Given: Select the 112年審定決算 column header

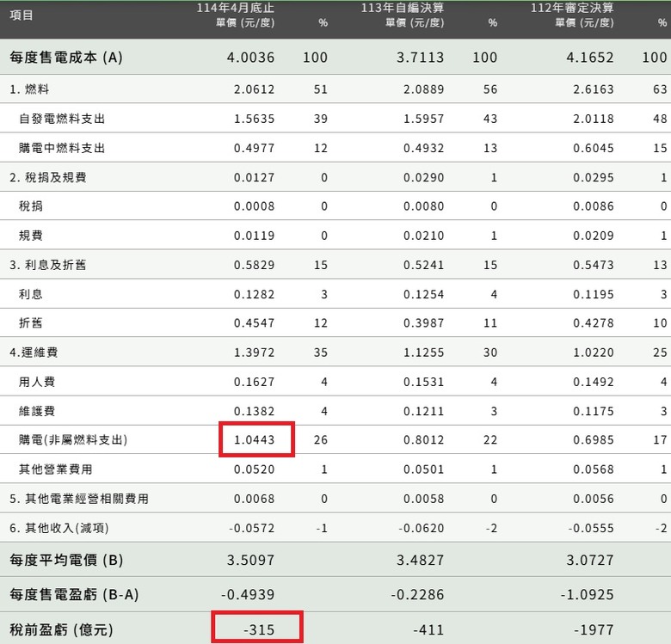Looking at the screenshot, I should pyautogui.click(x=572, y=8).
